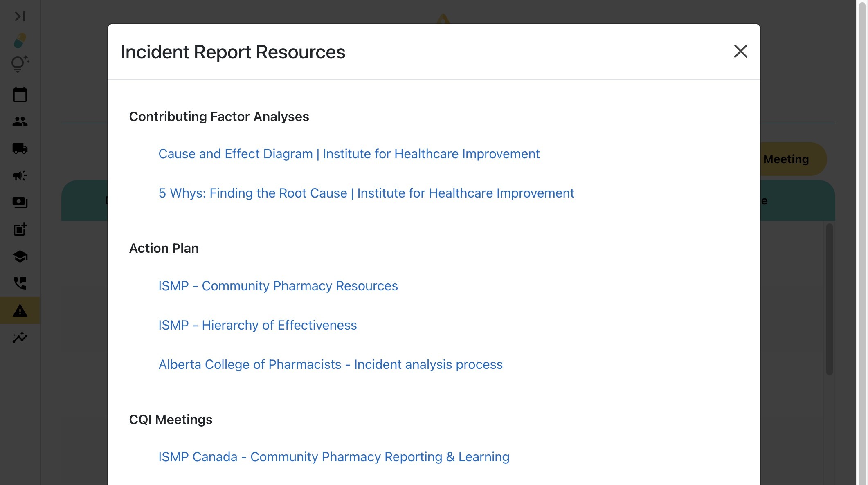Open ISMP Hierarchy of Effectiveness link
Screen dimensions: 868x485
click(x=257, y=326)
